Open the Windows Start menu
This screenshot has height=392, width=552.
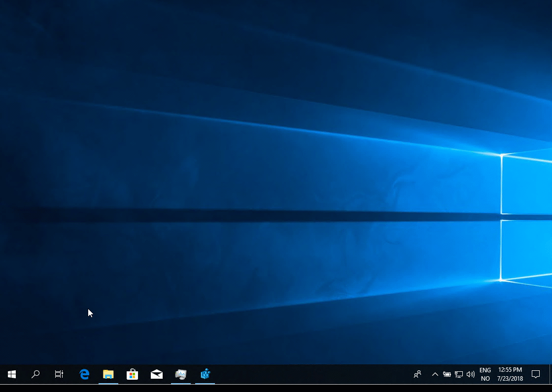pos(12,374)
